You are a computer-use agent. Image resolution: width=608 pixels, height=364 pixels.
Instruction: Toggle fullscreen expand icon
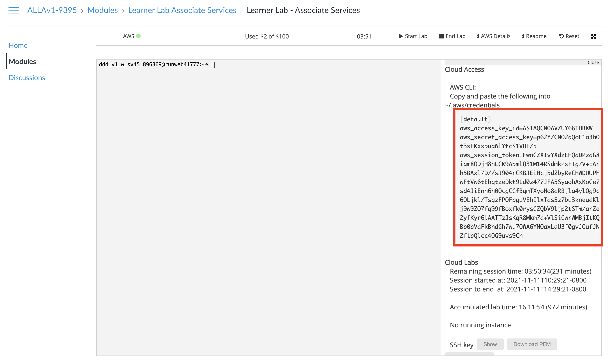click(593, 36)
